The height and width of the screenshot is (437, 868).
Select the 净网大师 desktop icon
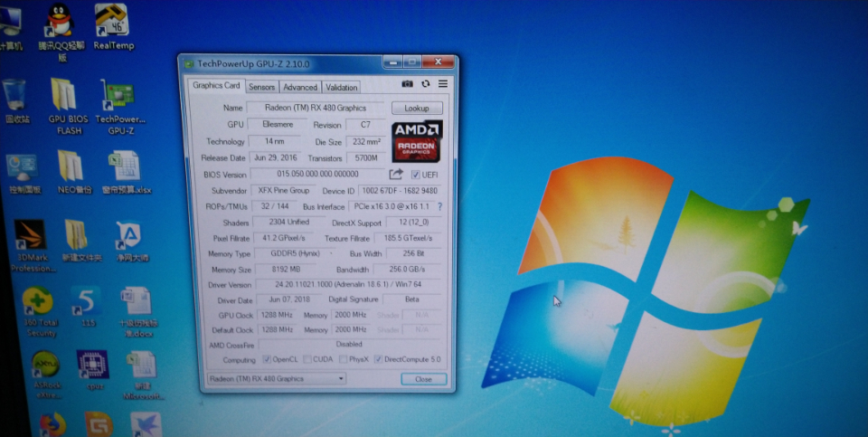[x=132, y=241]
